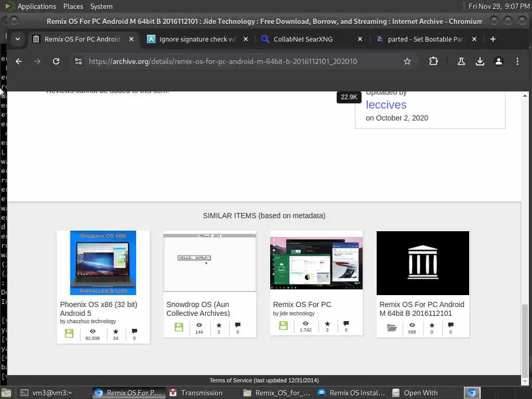Image resolution: width=532 pixels, height=399 pixels.
Task: Click the folder icon on Remix OS Android M card
Action: point(392,327)
